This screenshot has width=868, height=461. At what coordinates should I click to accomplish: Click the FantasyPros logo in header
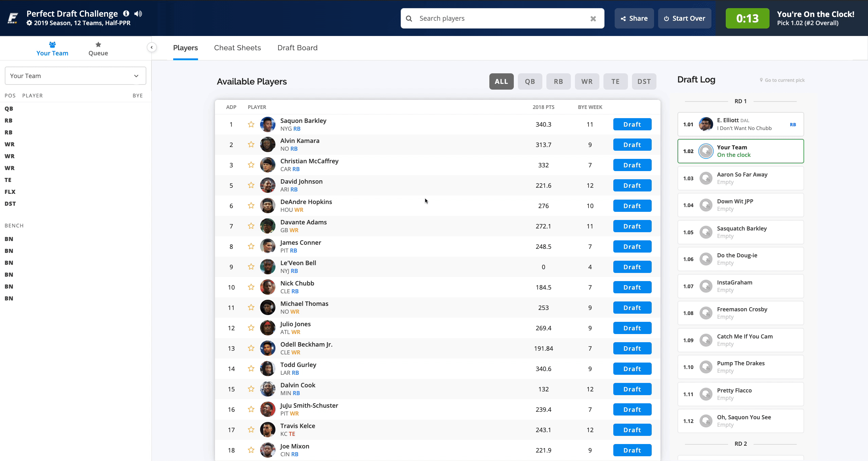point(13,18)
